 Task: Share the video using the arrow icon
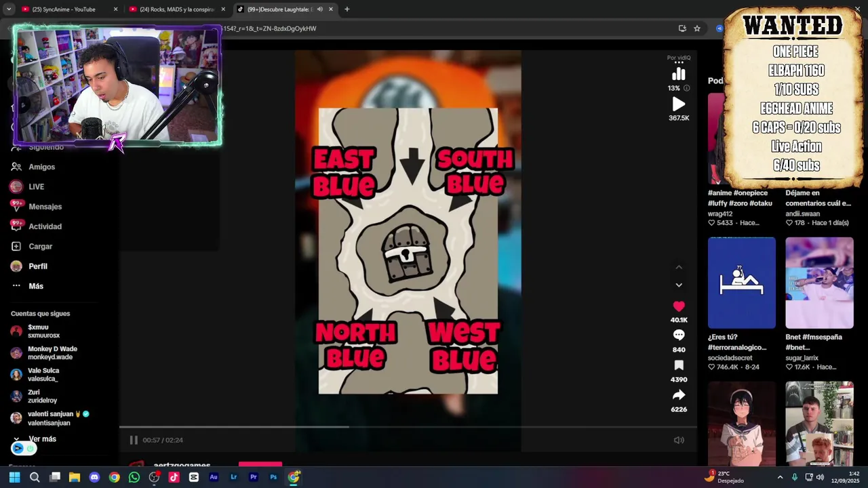(679, 395)
